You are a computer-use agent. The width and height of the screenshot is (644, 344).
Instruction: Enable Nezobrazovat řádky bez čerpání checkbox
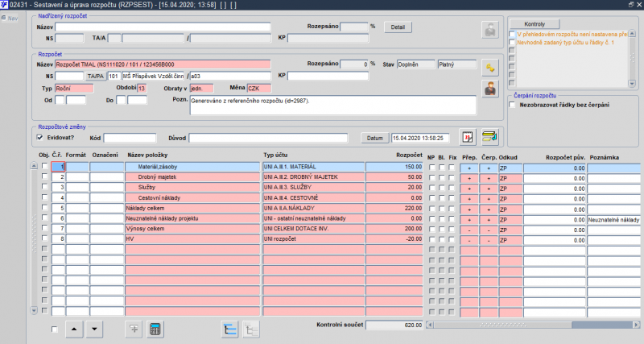512,105
